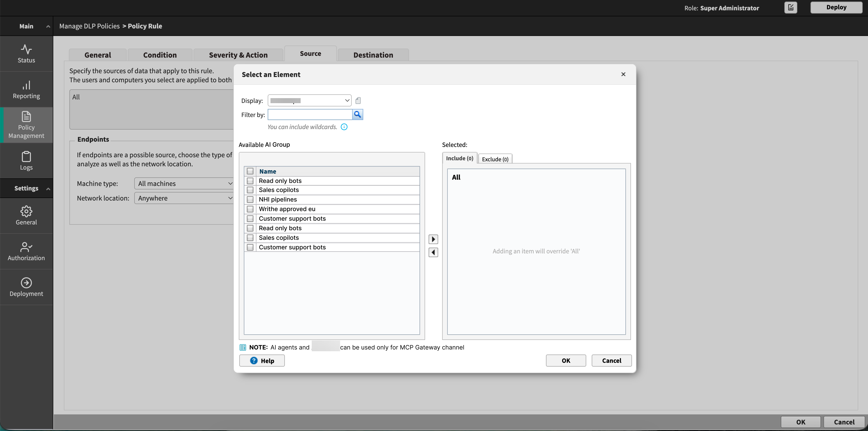Focus the Filter by input field

click(x=310, y=115)
